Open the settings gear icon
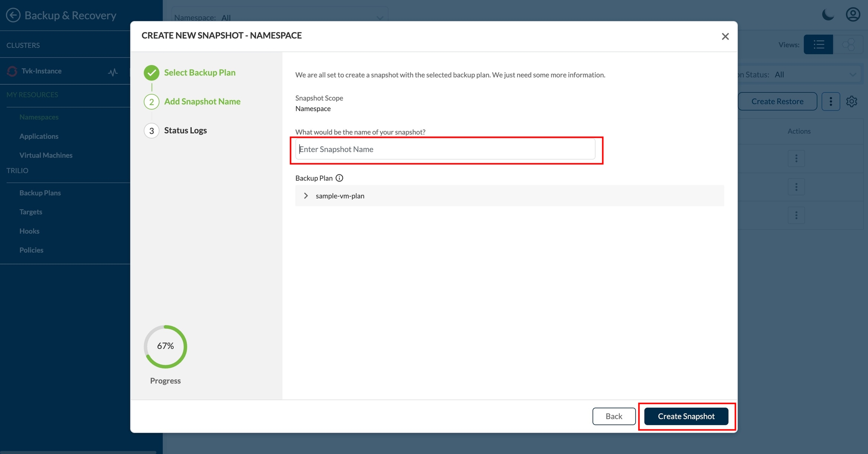The height and width of the screenshot is (454, 868). 851,101
